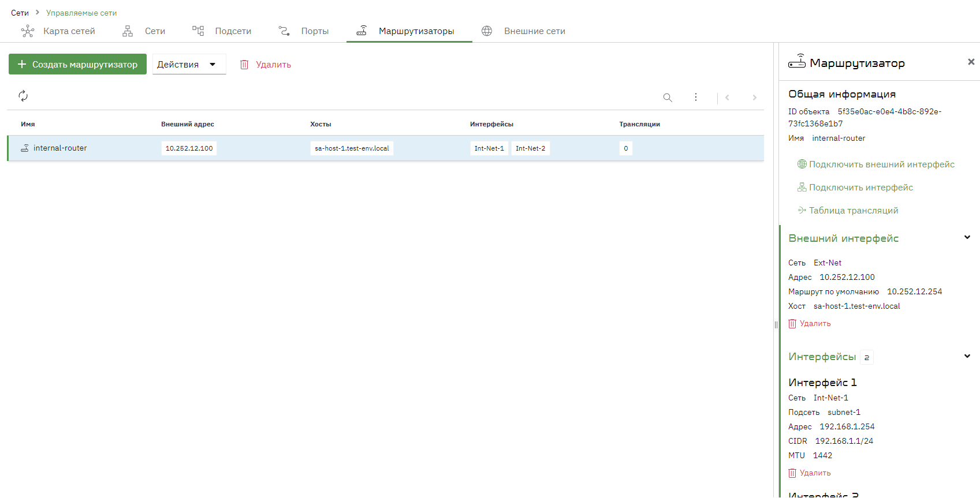Click the Int-Net-1 interface chip

[x=489, y=148]
